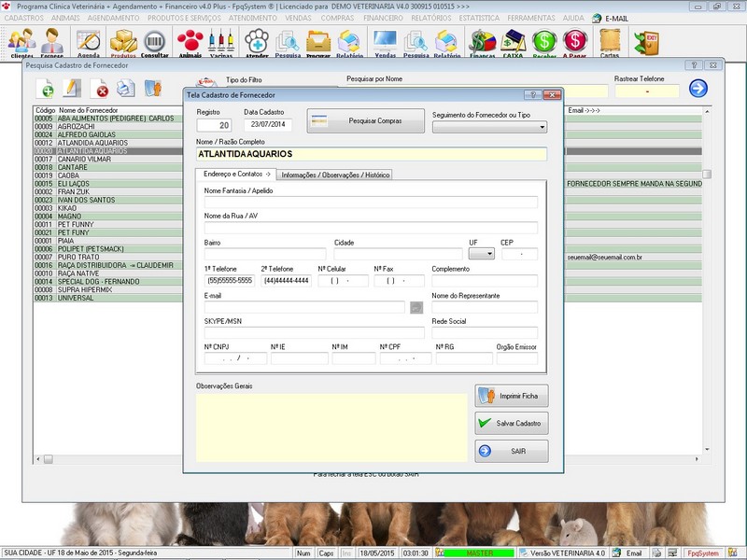Viewport: 747px width, 560px height.
Task: Click the Nome Fantasia / Apelido field
Action: click(371, 202)
